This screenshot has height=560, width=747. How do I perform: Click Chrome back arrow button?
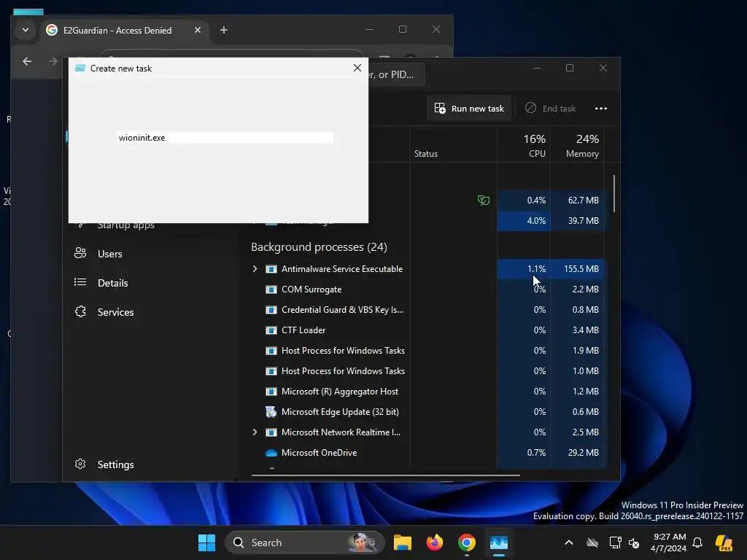point(27,61)
